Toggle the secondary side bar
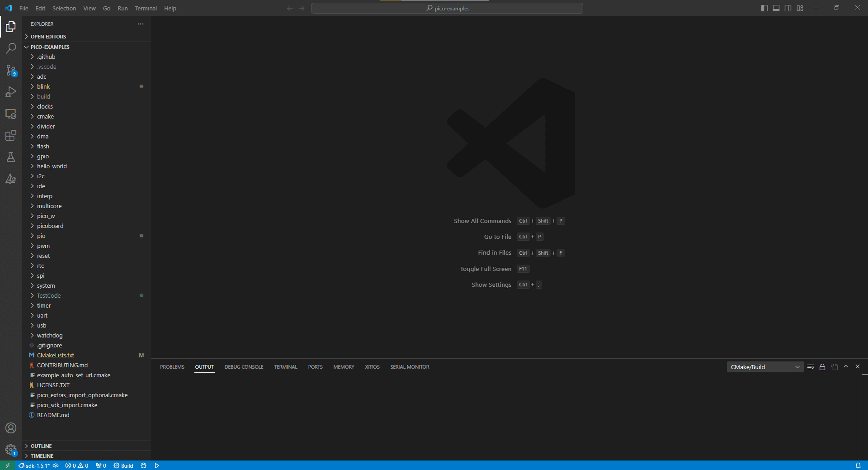868x470 pixels. click(788, 8)
